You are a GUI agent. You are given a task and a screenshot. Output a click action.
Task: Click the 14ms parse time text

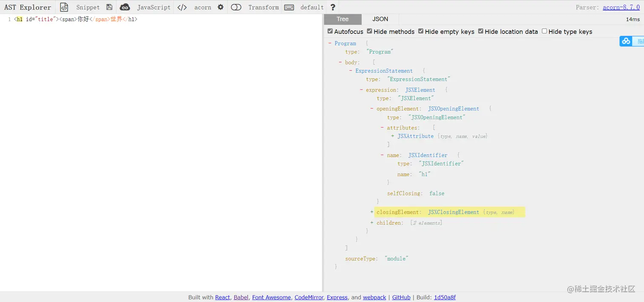point(632,20)
